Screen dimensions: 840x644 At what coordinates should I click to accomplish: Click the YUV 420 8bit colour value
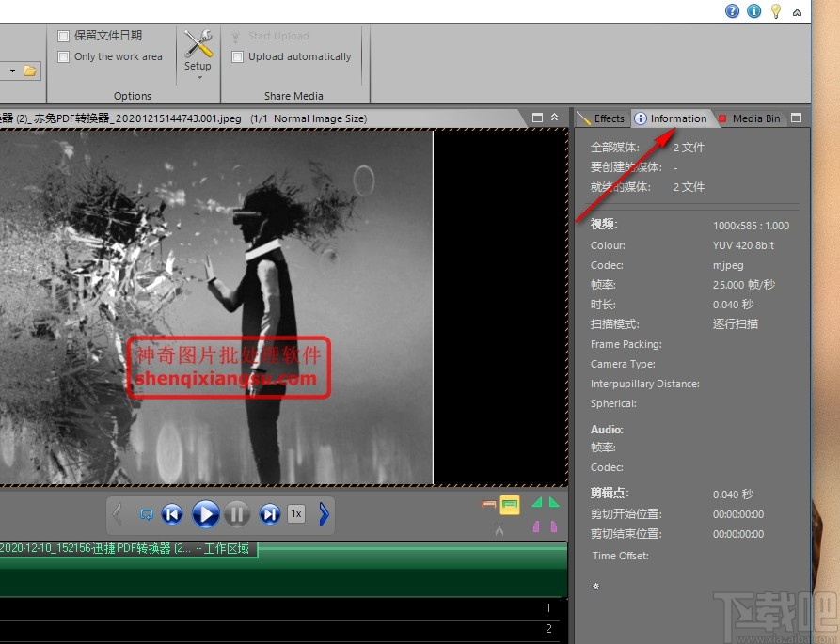tap(743, 245)
